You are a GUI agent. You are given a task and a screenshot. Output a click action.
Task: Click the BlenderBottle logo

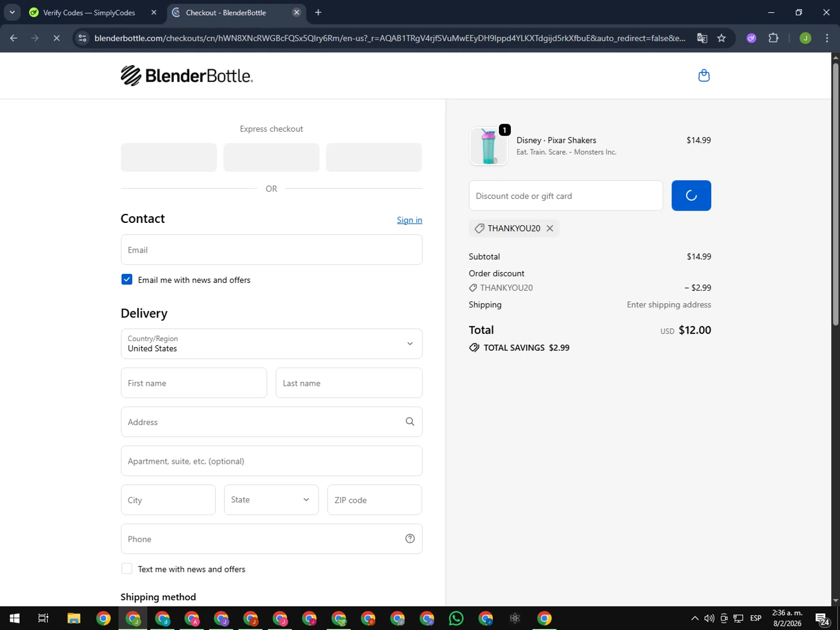[186, 76]
